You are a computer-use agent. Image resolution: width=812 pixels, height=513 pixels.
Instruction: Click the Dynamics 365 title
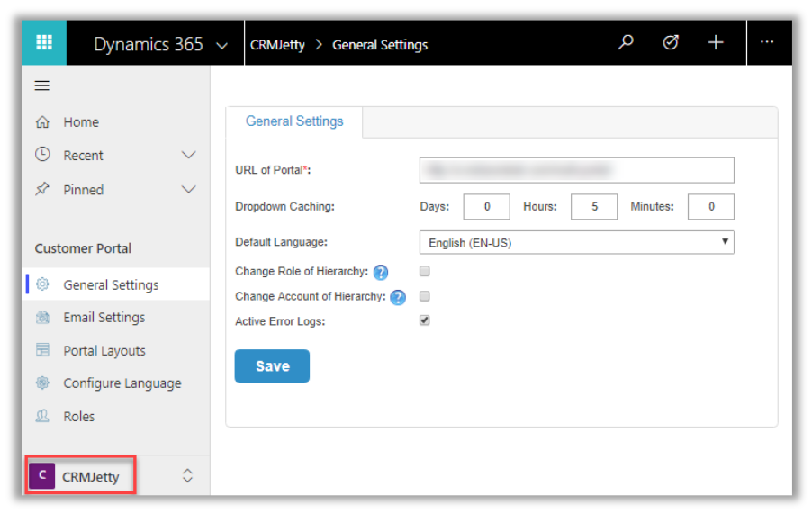[149, 44]
